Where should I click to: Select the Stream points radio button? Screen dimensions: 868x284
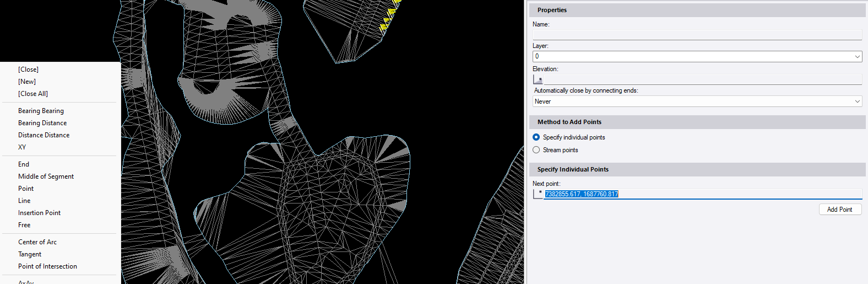click(536, 150)
